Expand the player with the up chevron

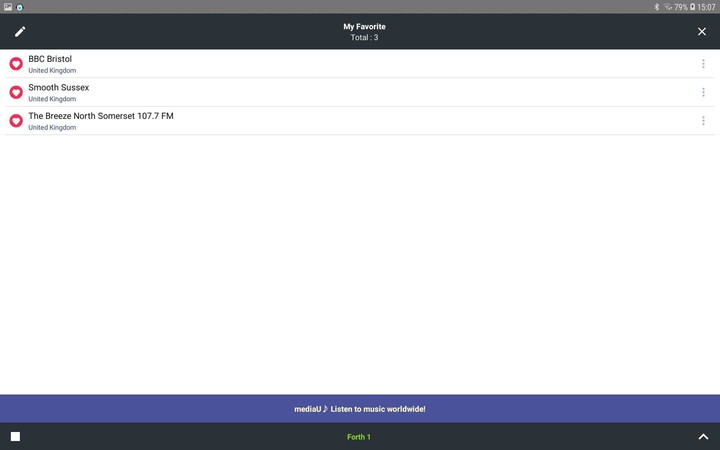pyautogui.click(x=703, y=437)
